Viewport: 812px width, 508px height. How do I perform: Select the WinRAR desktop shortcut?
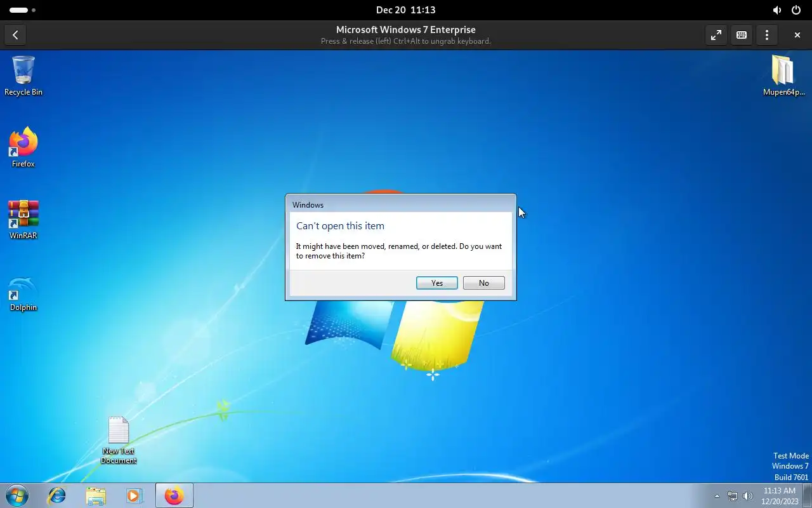23,219
